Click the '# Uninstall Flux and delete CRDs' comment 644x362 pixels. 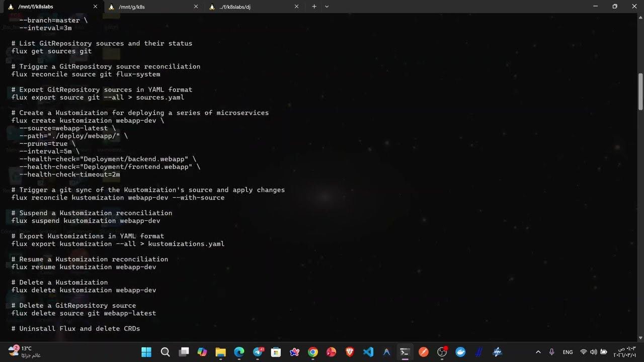pyautogui.click(x=76, y=328)
